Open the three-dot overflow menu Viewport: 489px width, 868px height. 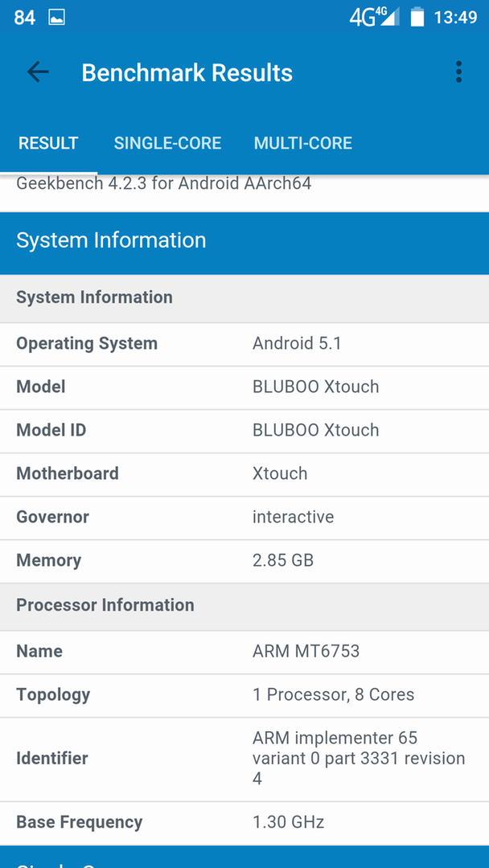point(458,72)
